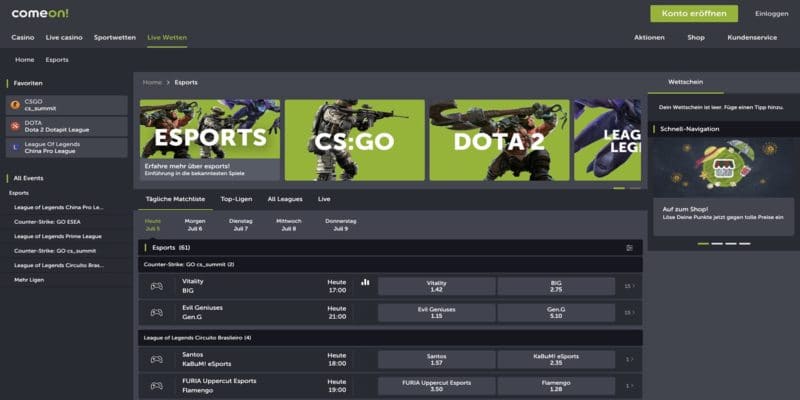Open the CSGO favorite icon
The image size is (800, 400).
(15, 105)
